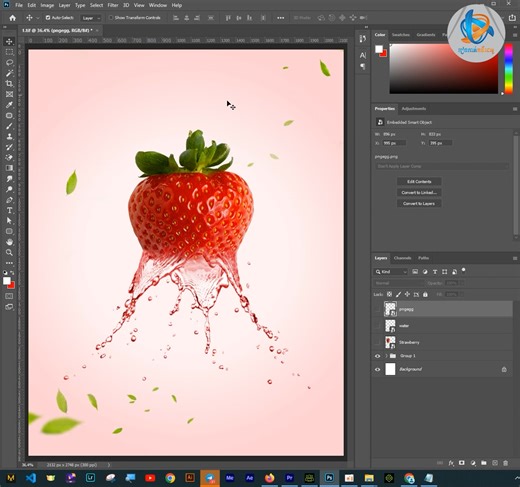Image resolution: width=520 pixels, height=487 pixels.
Task: Select the Zoom magnifier tool
Action: click(9, 252)
